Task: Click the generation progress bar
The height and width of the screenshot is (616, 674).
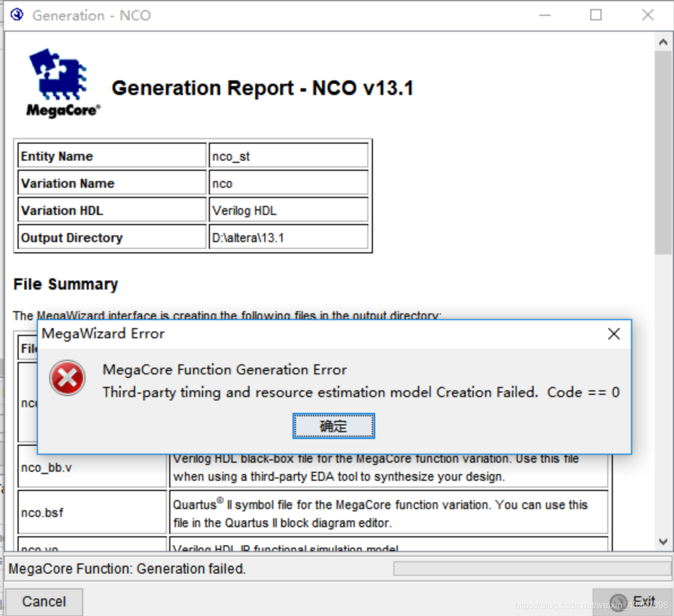Action: [x=532, y=568]
